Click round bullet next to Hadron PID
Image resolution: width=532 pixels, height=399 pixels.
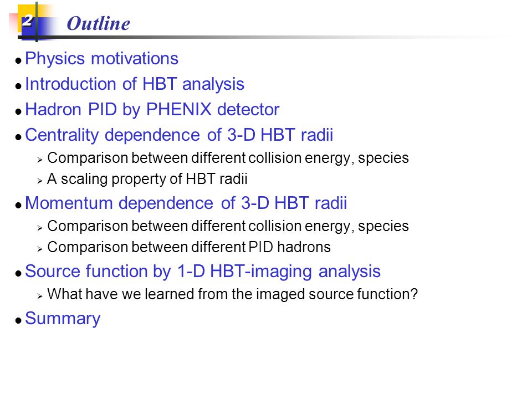(x=18, y=111)
